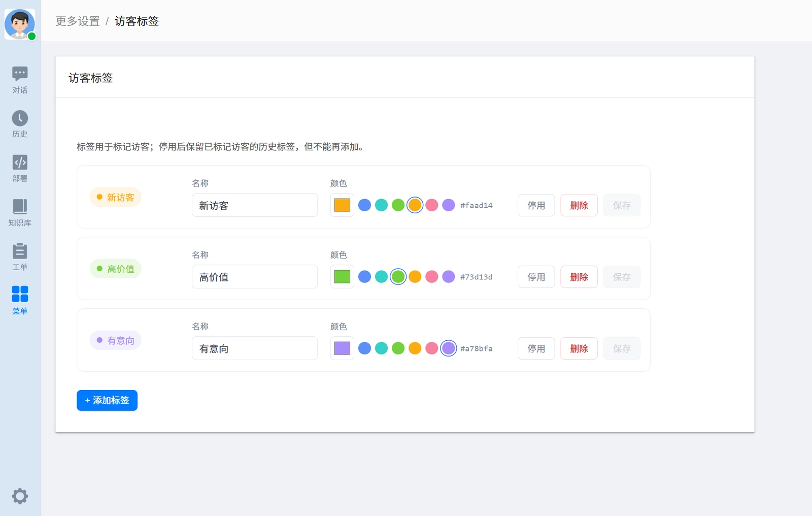812x516 pixels.
Task: Open settings gear at sidebar bottom
Action: pos(20,496)
